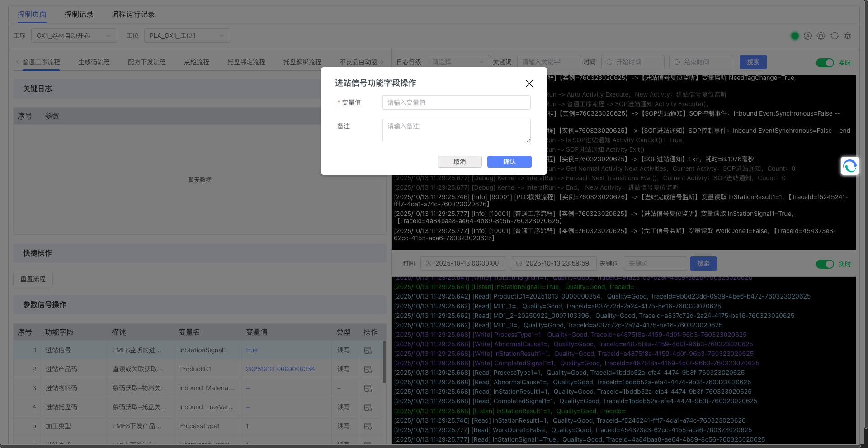868x448 pixels.
Task: Click the 取消 button in the dialog
Action: pyautogui.click(x=459, y=162)
